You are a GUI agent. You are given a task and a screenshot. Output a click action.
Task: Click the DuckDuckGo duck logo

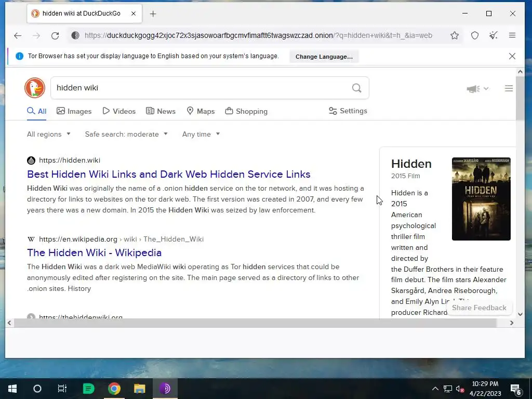35,88
